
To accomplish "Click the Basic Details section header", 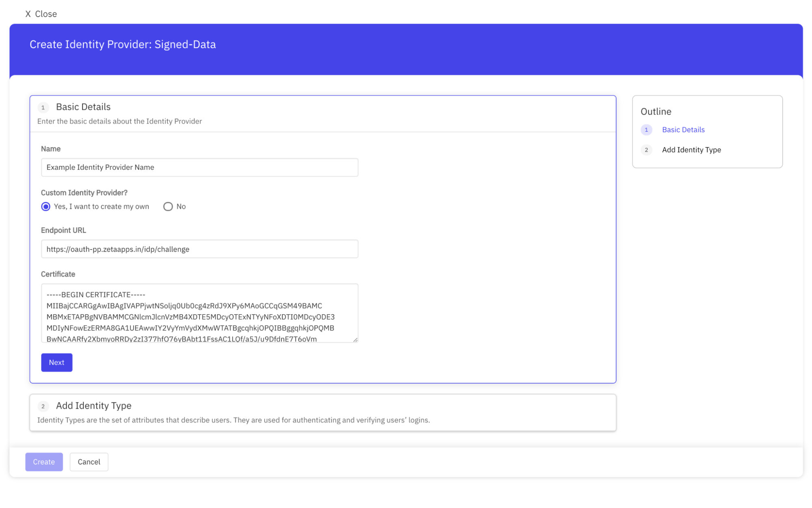I will [82, 107].
